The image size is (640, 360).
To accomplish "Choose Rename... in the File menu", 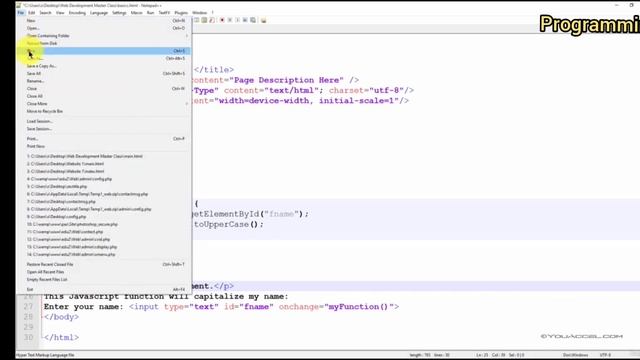I will [104, 81].
